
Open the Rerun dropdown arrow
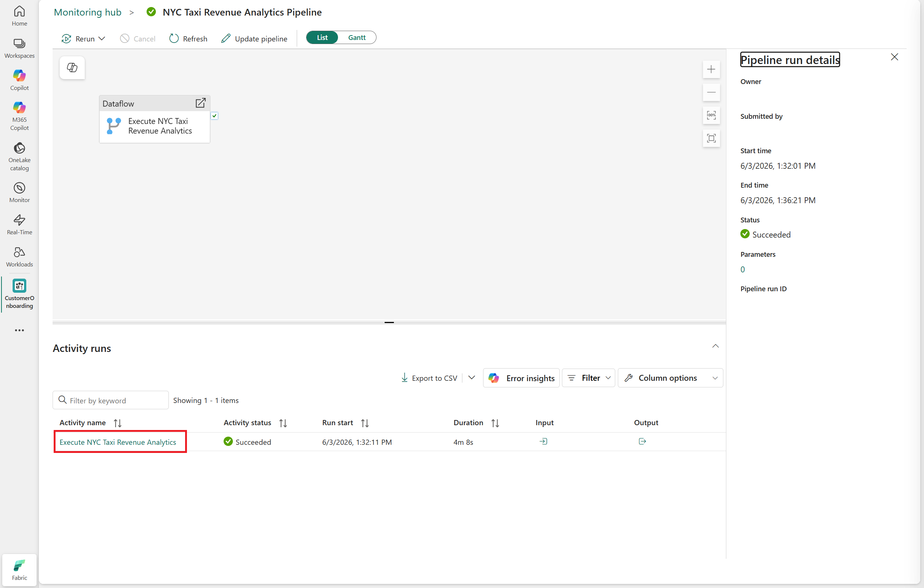(102, 39)
